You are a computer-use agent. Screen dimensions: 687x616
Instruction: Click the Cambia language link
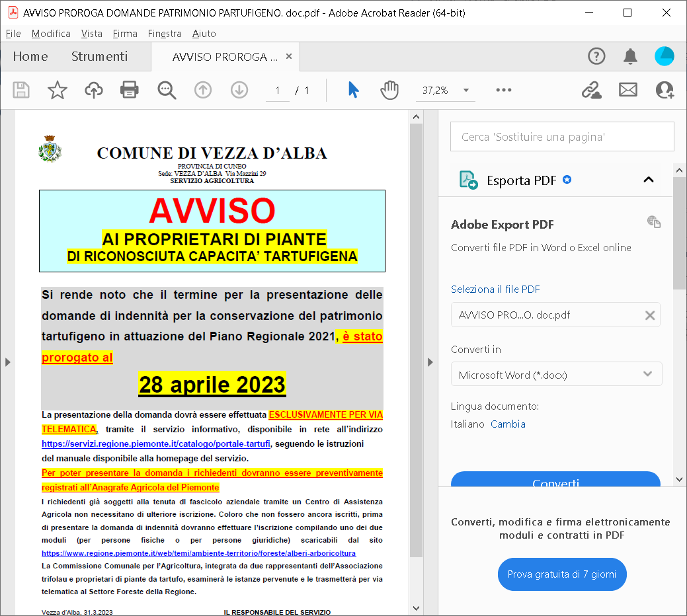tap(508, 424)
